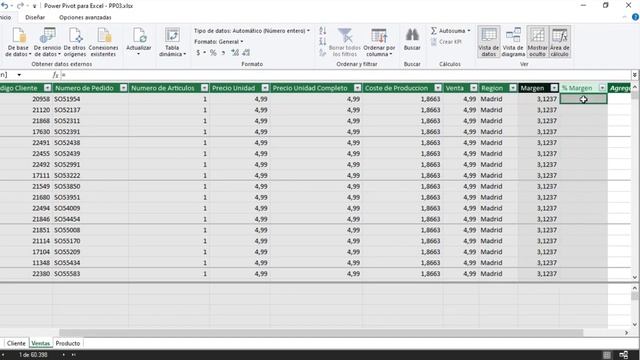The width and height of the screenshot is (640, 360).
Task: Apply currency format with the $ icon
Action: point(198,53)
